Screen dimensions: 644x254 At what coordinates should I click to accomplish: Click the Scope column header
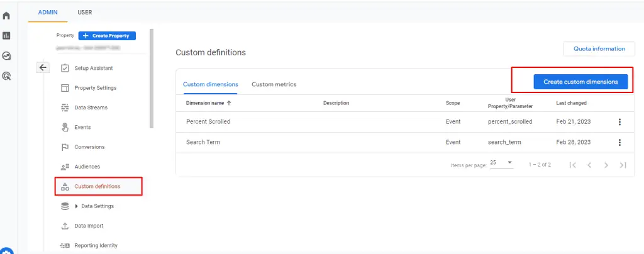click(x=453, y=103)
